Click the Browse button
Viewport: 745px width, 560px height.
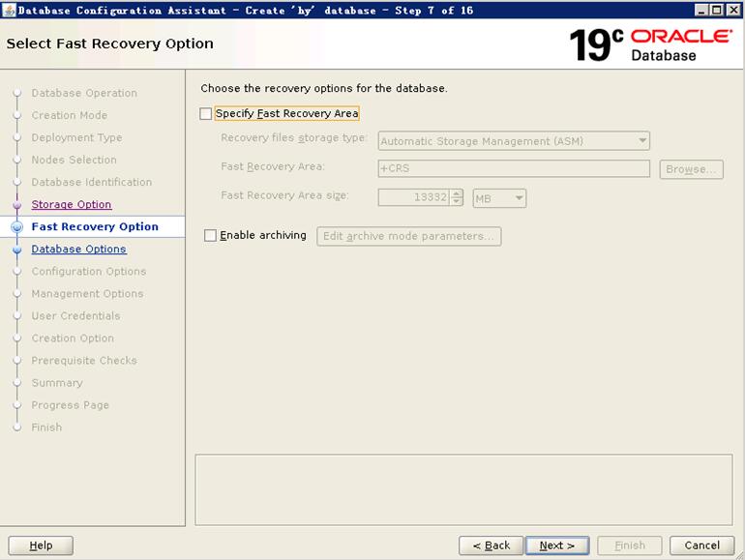coord(692,169)
